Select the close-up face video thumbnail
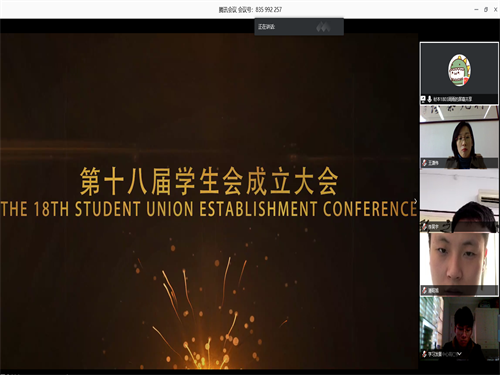 [459, 264]
